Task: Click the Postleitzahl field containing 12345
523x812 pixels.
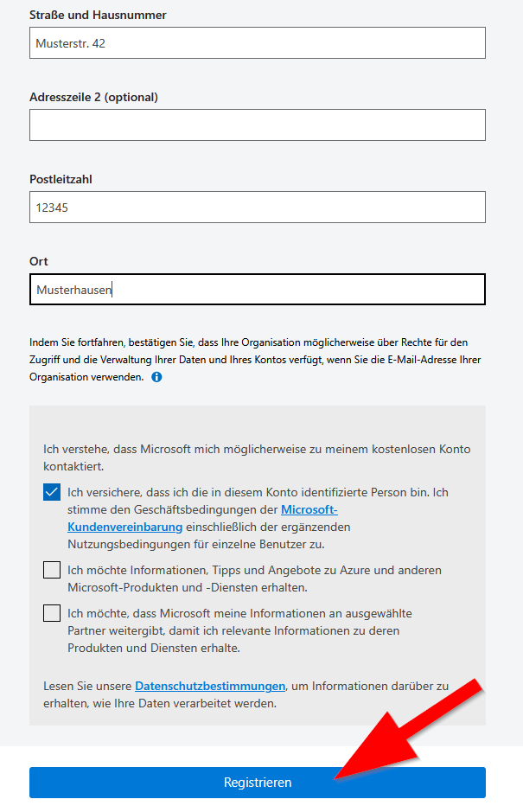Action: 257,207
